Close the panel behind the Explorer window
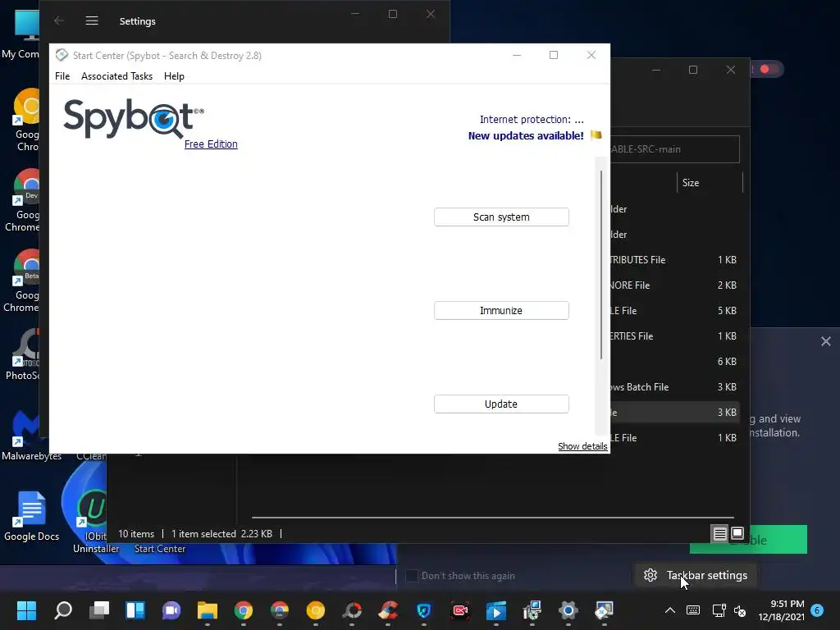Image resolution: width=840 pixels, height=630 pixels. click(x=825, y=341)
